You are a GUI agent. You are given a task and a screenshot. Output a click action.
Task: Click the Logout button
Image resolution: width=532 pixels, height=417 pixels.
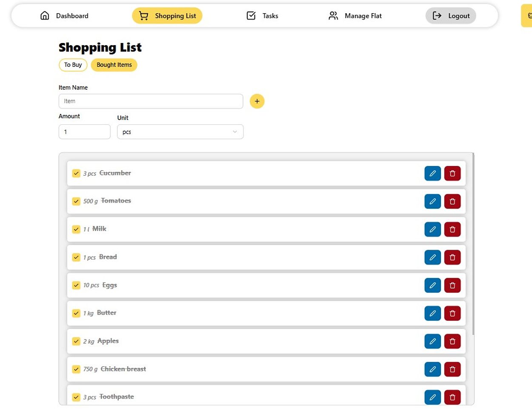pyautogui.click(x=451, y=16)
